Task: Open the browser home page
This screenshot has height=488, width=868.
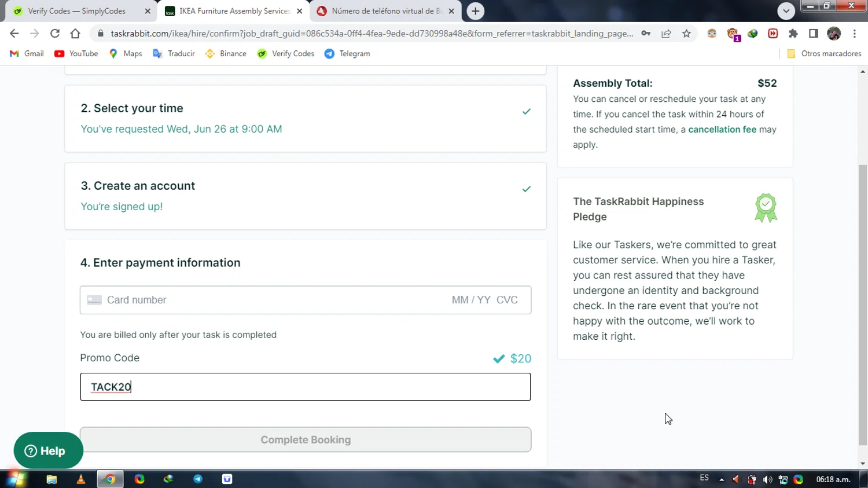Action: (75, 34)
